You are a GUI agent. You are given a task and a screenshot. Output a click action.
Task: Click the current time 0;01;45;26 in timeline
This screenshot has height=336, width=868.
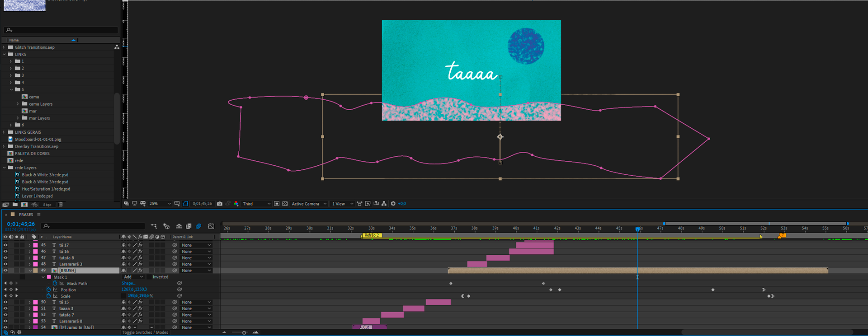[x=21, y=224]
